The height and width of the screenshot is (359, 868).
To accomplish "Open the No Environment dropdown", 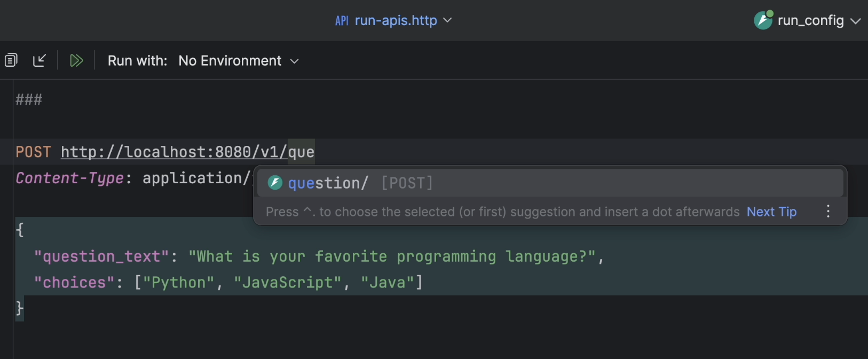I will pyautogui.click(x=238, y=61).
